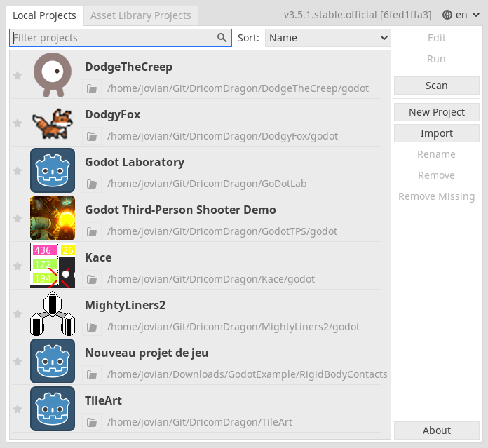Switch to Local Projects tab

click(x=44, y=15)
